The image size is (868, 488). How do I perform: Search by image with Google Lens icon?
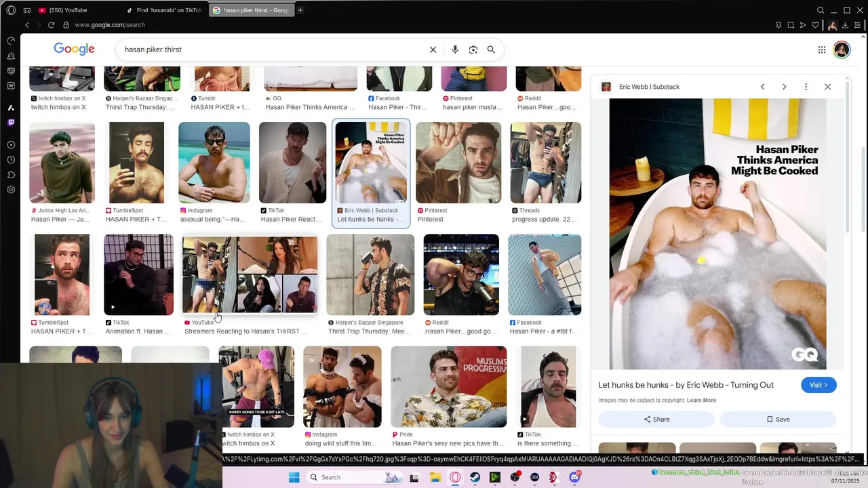click(473, 49)
